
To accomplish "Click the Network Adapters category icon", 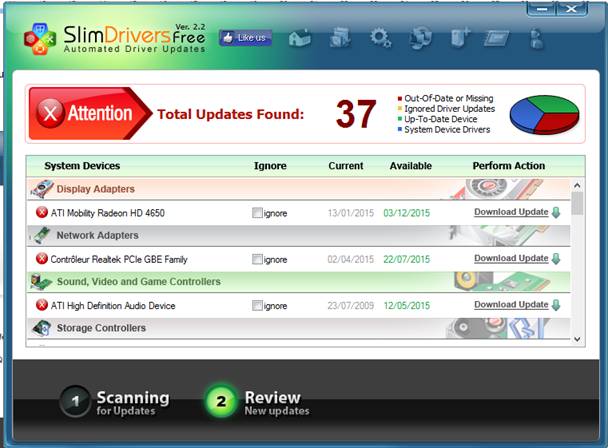I will click(41, 235).
